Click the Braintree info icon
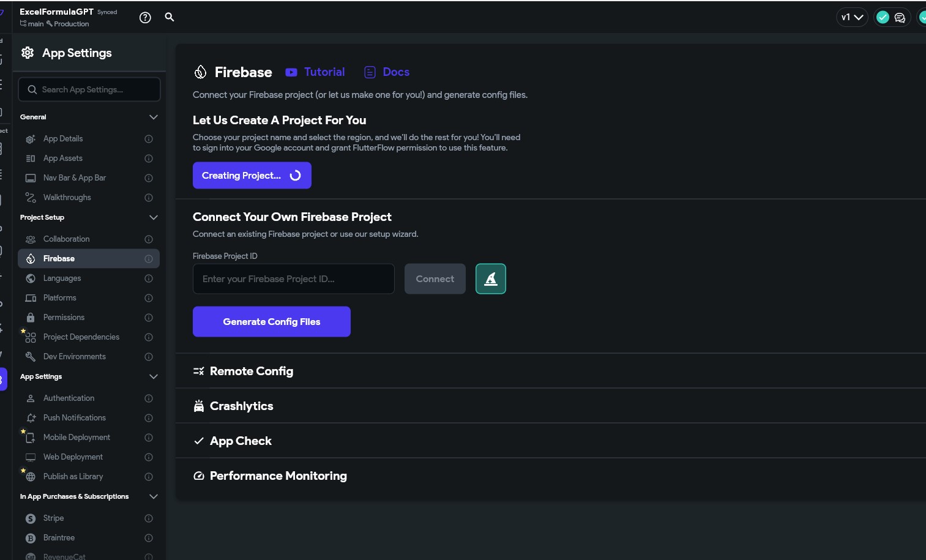The image size is (926, 560). [149, 538]
